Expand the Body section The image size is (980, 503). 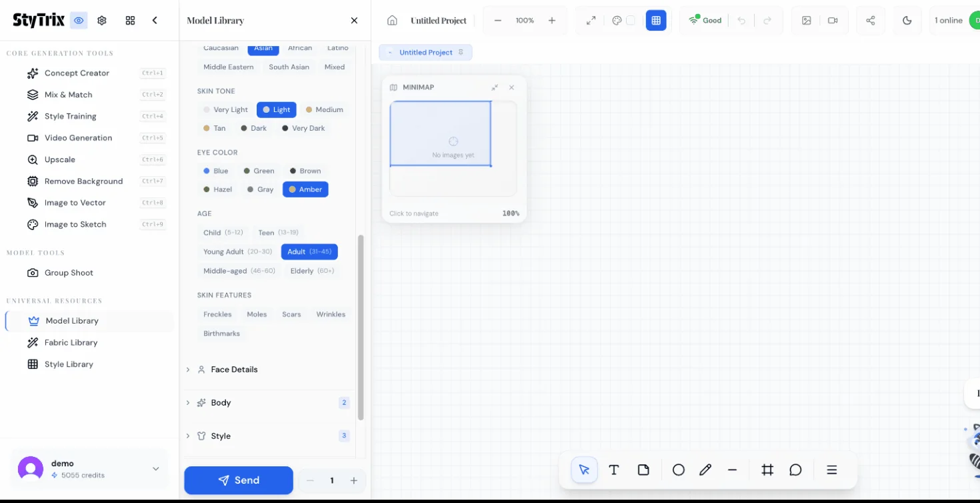[x=221, y=403]
